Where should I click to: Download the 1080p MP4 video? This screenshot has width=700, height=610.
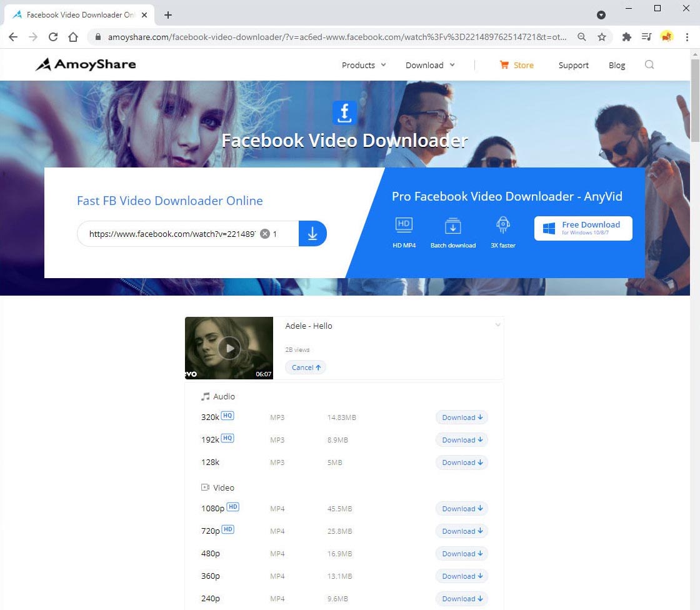(x=462, y=509)
